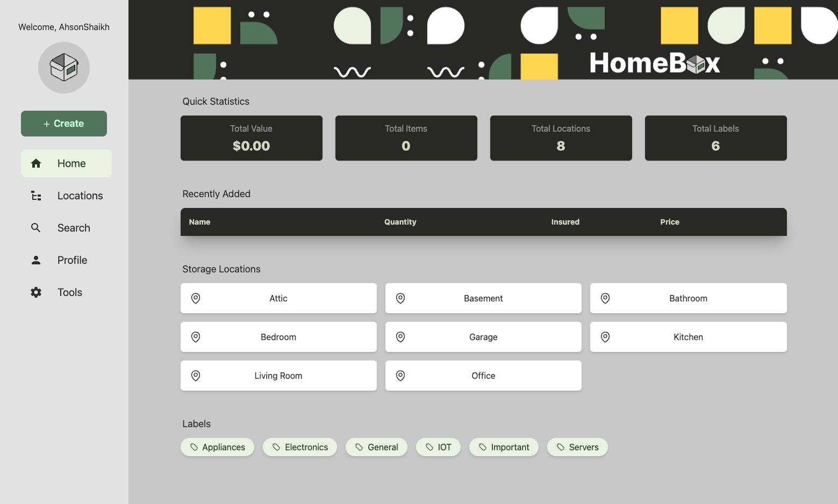Open the Appliances label
Screen dimensions: 838x504
pyautogui.click(x=217, y=447)
